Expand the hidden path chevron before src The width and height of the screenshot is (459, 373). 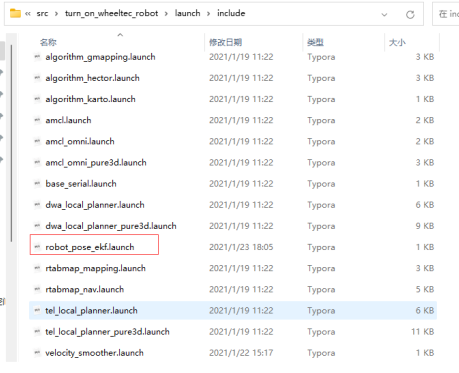coord(28,14)
